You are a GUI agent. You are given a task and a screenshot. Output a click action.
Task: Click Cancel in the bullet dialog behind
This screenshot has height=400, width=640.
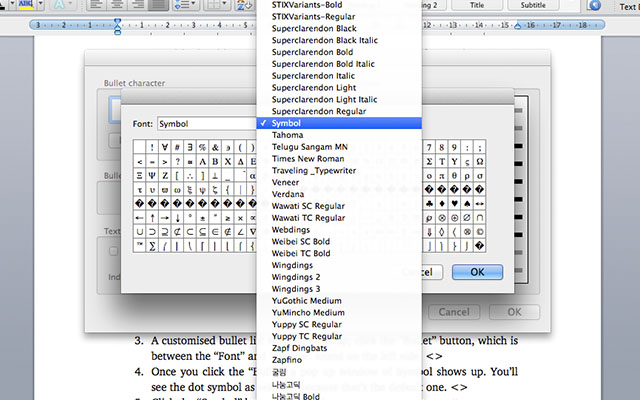(x=454, y=312)
